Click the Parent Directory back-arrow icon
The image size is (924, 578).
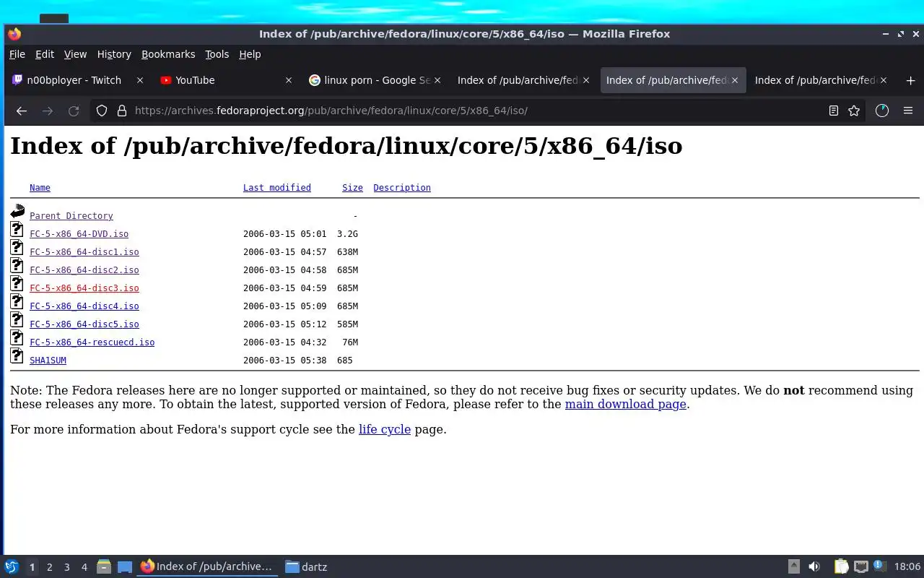(x=17, y=211)
